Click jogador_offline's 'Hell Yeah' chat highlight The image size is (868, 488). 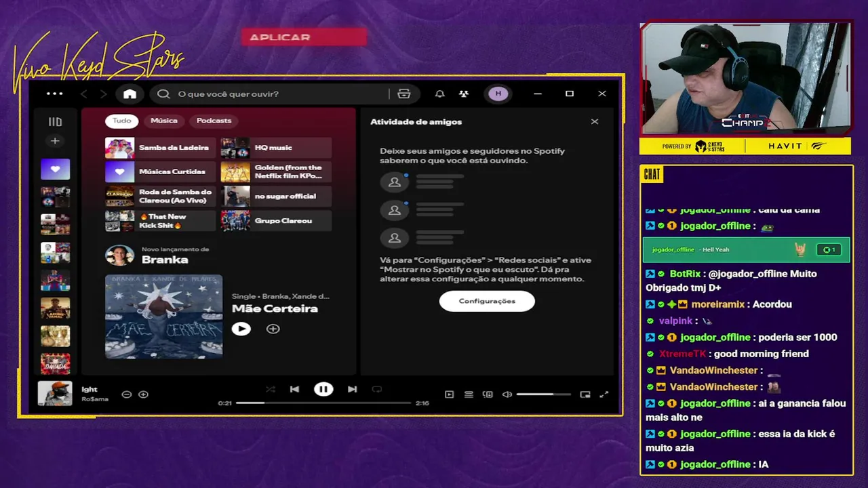tap(746, 249)
